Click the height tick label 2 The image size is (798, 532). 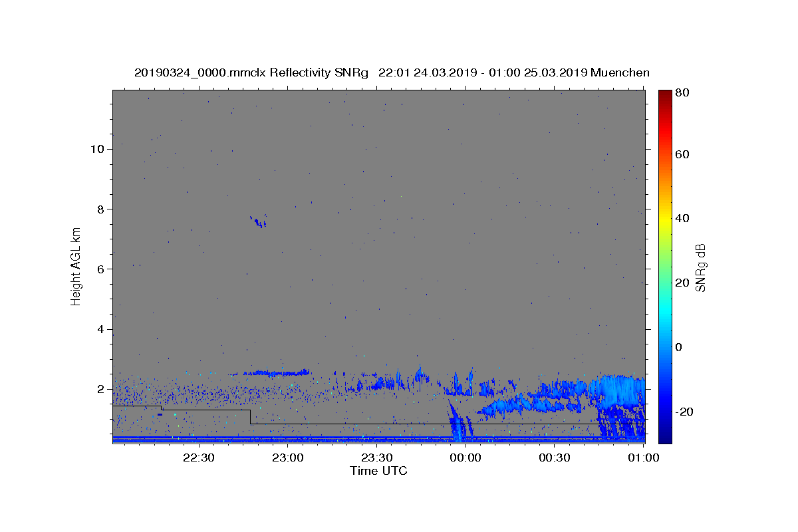(100, 389)
